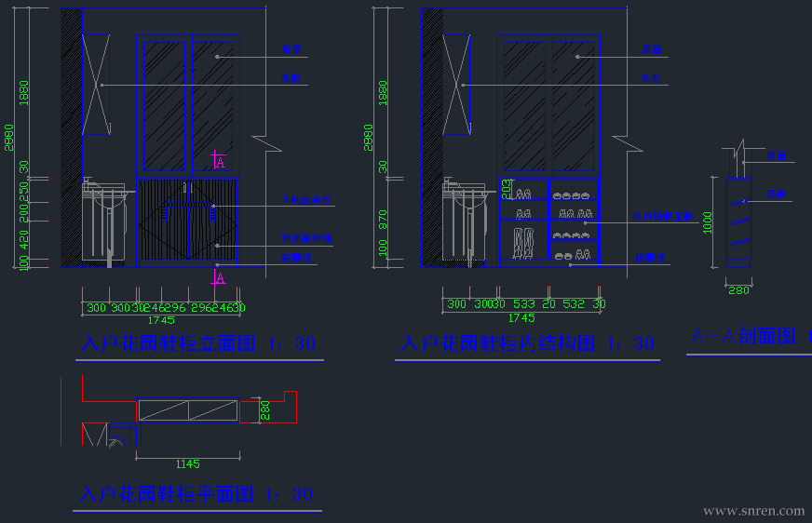Viewport: 812px width, 523px height.
Task: Click the "1880" dimension in the inner structure view
Action: point(383,93)
